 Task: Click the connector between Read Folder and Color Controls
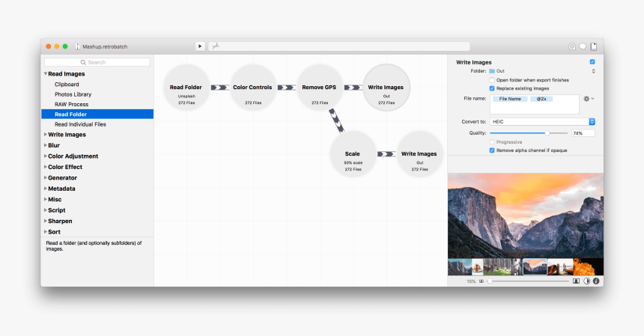[x=219, y=88]
